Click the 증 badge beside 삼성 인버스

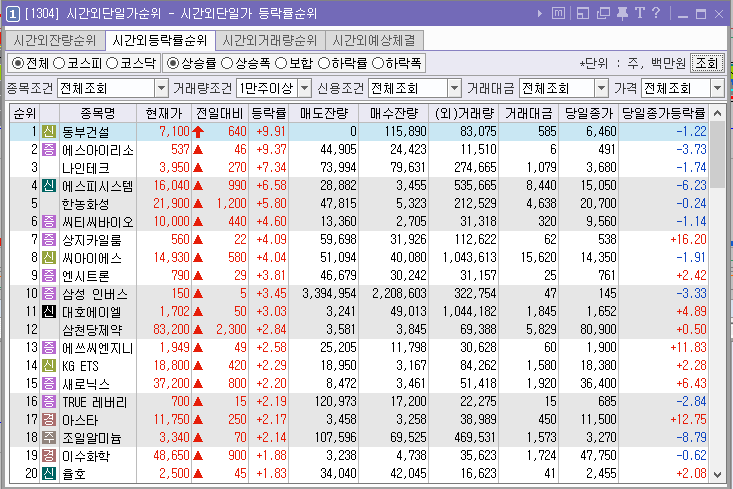49,294
